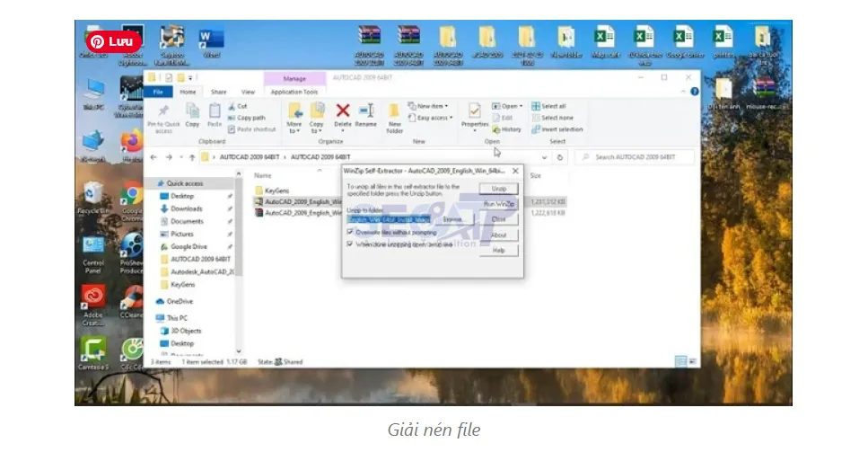Click the Browse button in WinZip dialog
The height and width of the screenshot is (452, 868).
click(x=453, y=218)
